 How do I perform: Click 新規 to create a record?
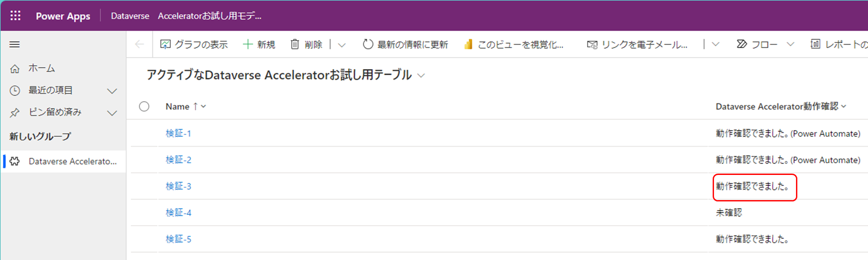(259, 44)
